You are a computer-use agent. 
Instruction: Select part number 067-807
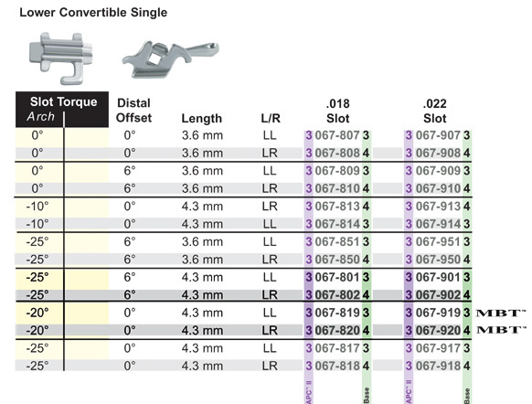point(337,135)
